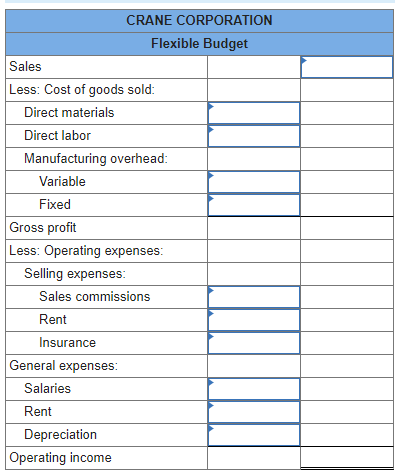This screenshot has height=471, width=395.
Task: Click the Flexible Budget header
Action: (x=199, y=44)
